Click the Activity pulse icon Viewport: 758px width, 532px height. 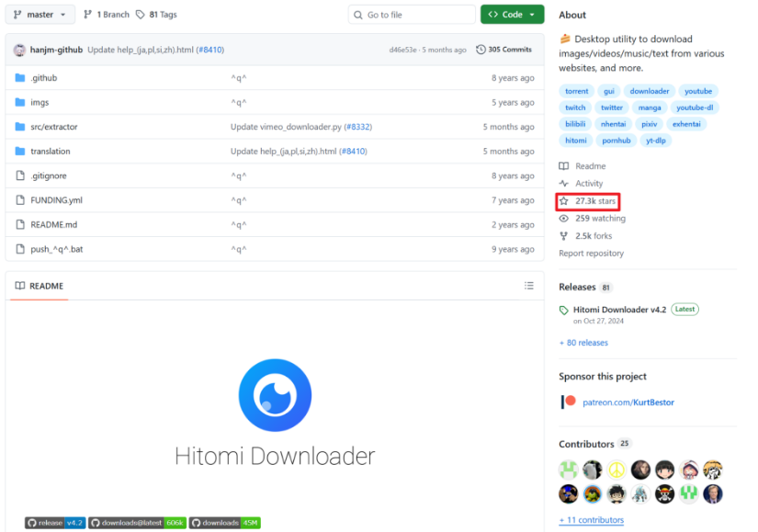[564, 184]
